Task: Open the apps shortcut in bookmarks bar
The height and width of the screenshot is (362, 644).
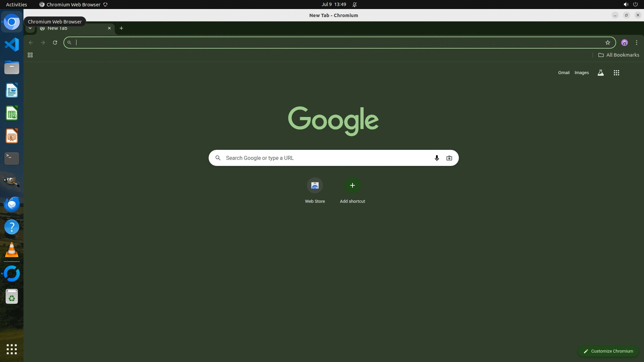Action: [x=30, y=55]
